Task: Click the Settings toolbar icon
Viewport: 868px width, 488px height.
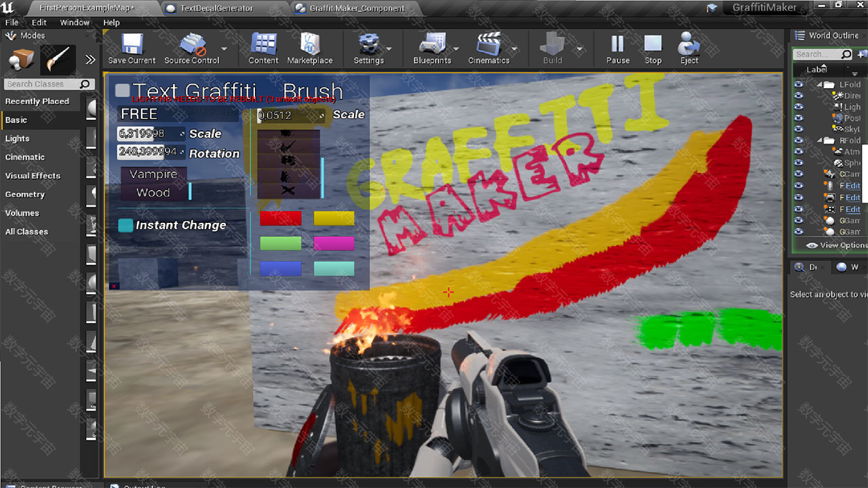Action: click(369, 45)
